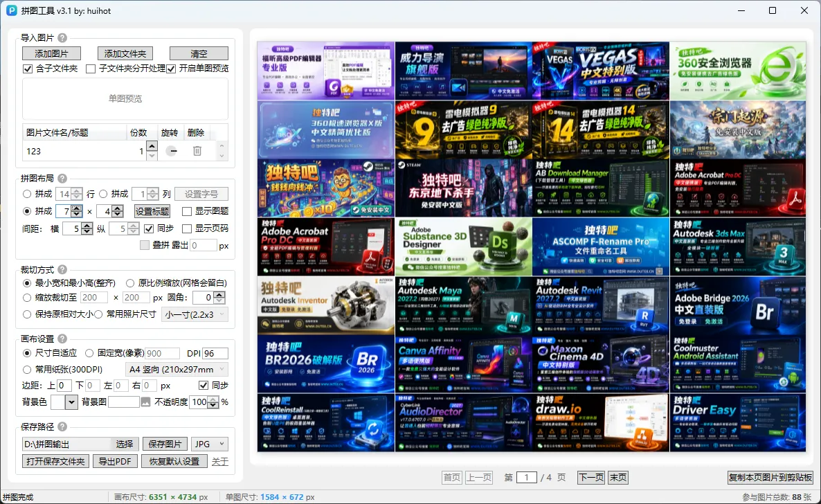Disable 开启单图预览 checkbox
Viewport: 821px width, 504px height.
click(171, 68)
